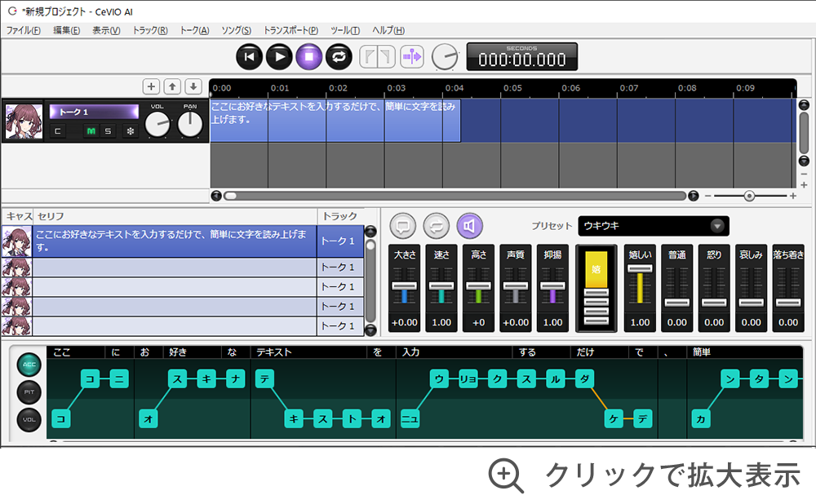Solo the トーク 1 track
Image resolution: width=816 pixels, height=504 pixels.
click(108, 131)
